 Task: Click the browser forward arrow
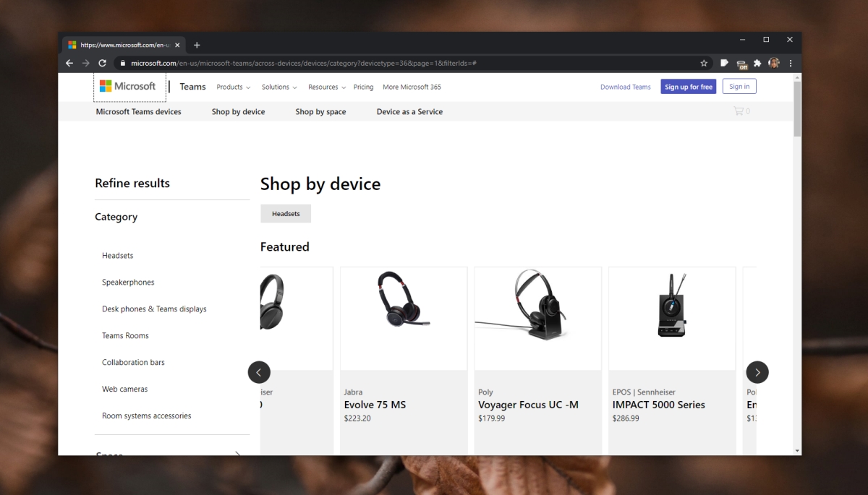click(86, 63)
